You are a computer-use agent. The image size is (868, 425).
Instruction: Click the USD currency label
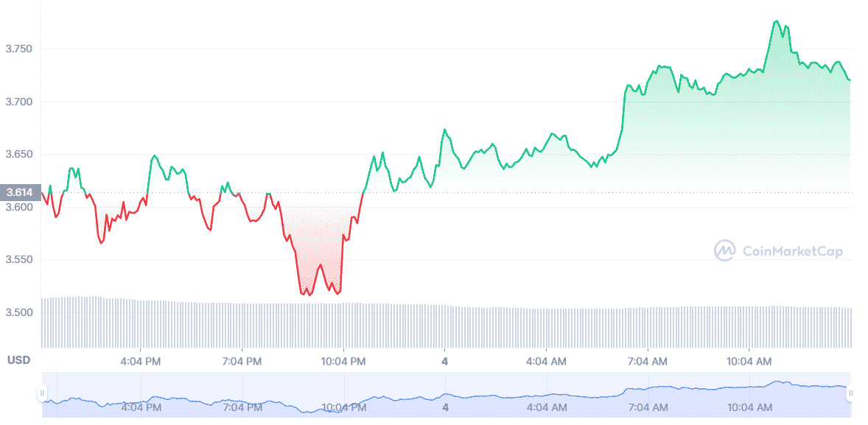point(19,360)
